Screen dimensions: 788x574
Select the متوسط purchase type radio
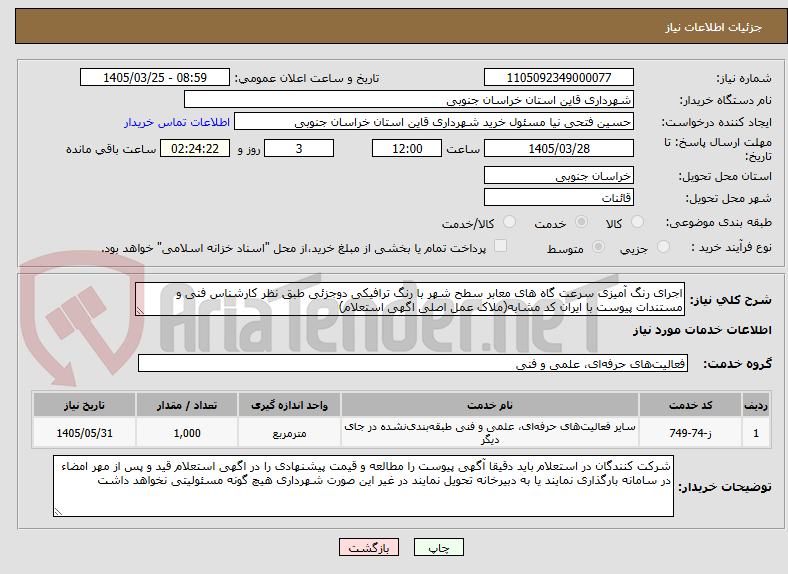click(598, 246)
